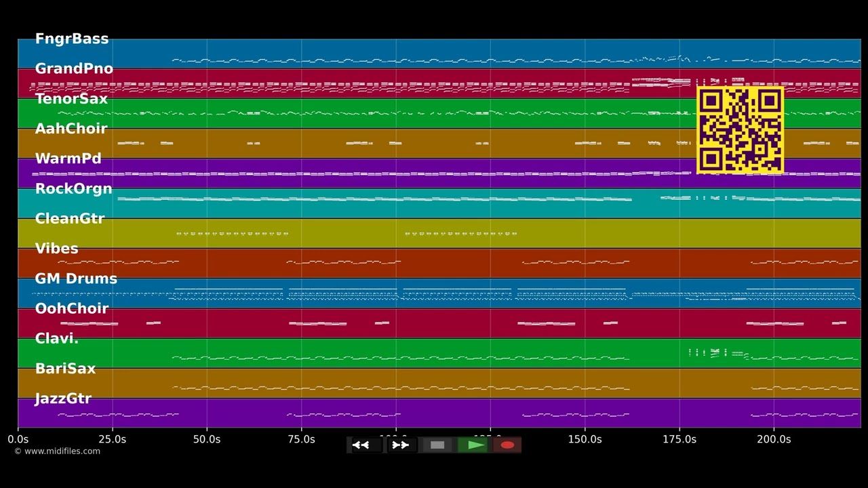The image size is (868, 488).
Task: Select the BariSax track label
Action: pos(65,369)
